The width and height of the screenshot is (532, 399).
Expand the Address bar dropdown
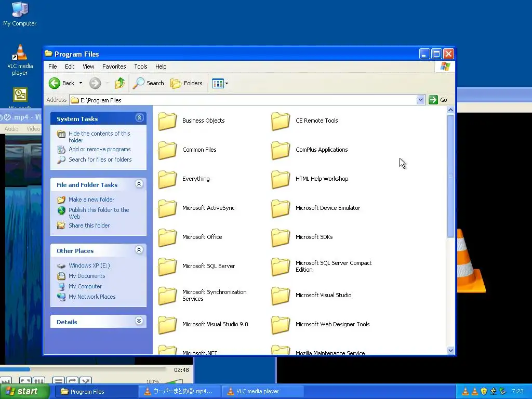(x=420, y=100)
